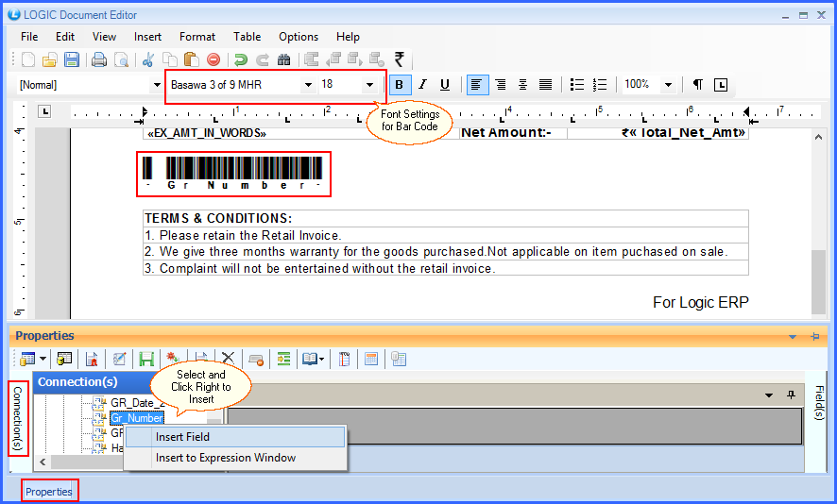Image resolution: width=837 pixels, height=504 pixels.
Task: Switch to the Properties bottom tab
Action: (x=49, y=491)
